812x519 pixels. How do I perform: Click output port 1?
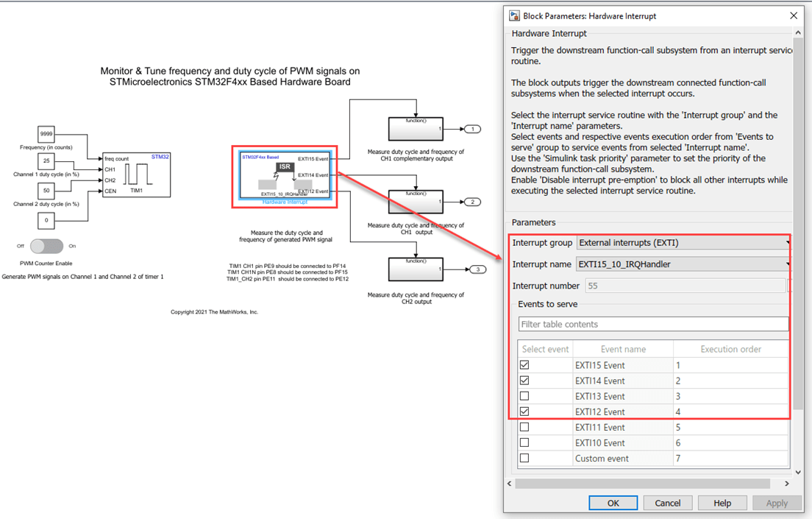point(473,129)
